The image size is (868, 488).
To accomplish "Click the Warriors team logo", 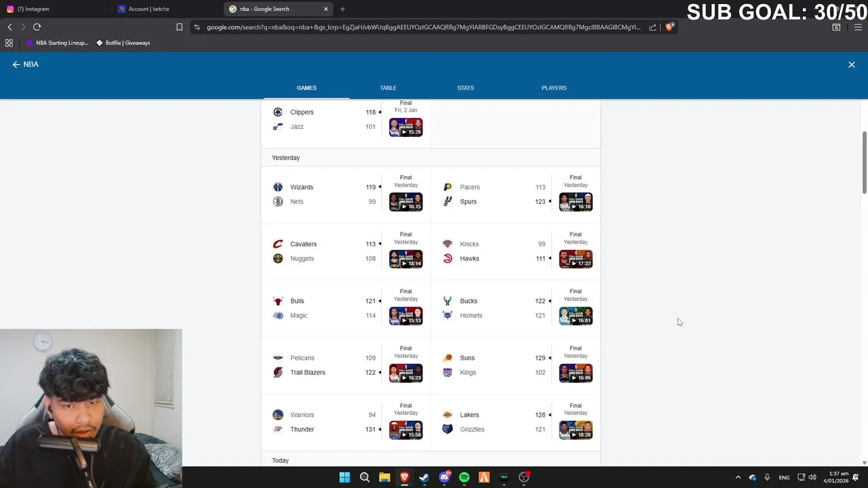I will 277,415.
